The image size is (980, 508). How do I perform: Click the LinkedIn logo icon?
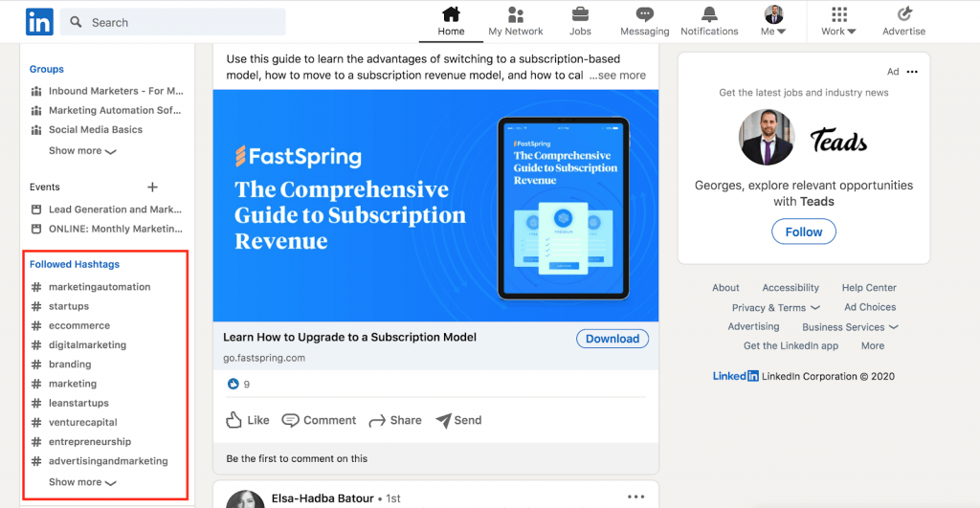39,22
